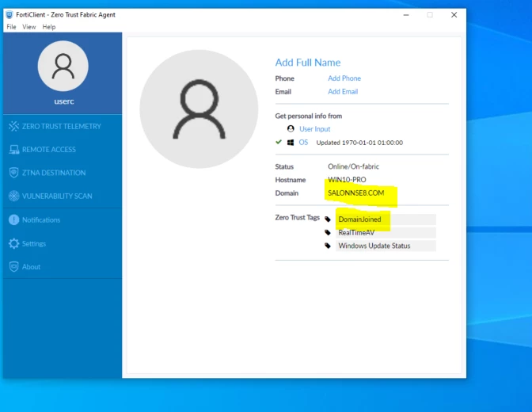Select User Input as info source
This screenshot has width=532, height=412.
tap(314, 129)
